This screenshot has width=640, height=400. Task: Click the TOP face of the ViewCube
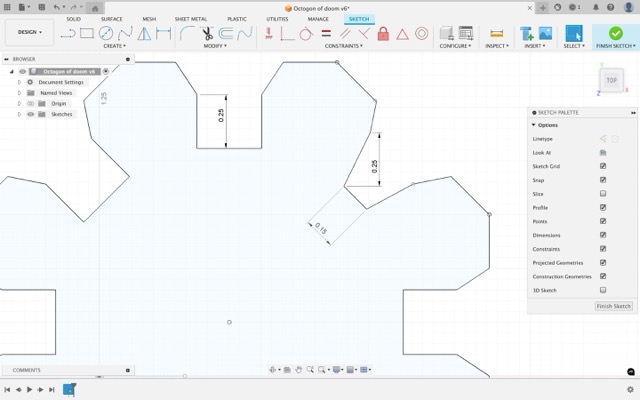pos(611,80)
